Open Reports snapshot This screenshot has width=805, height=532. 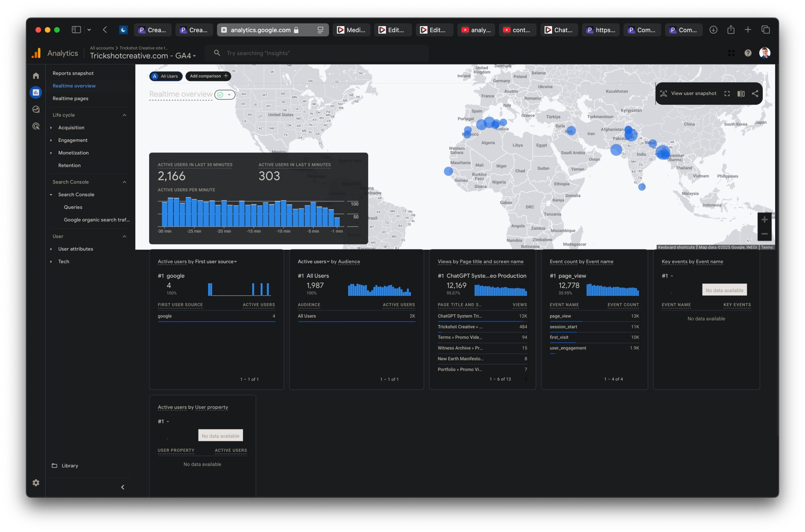pos(73,73)
